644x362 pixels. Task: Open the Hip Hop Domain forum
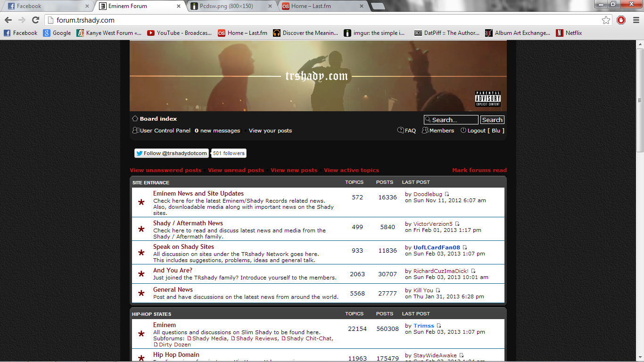pyautogui.click(x=176, y=354)
